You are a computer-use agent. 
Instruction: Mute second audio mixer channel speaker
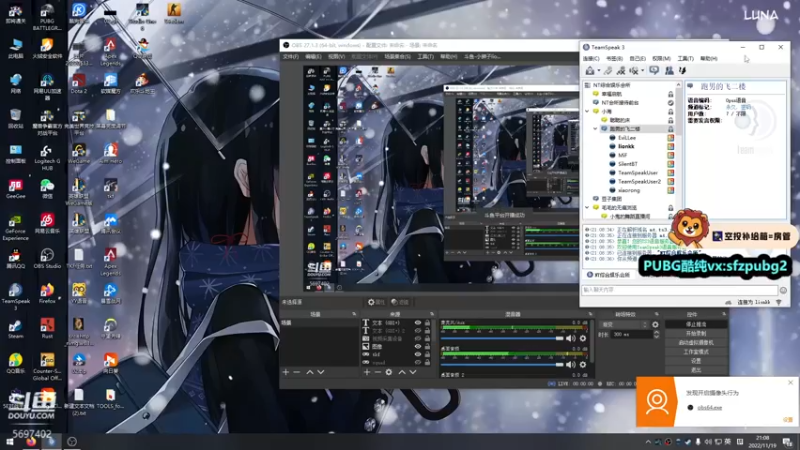tap(570, 364)
